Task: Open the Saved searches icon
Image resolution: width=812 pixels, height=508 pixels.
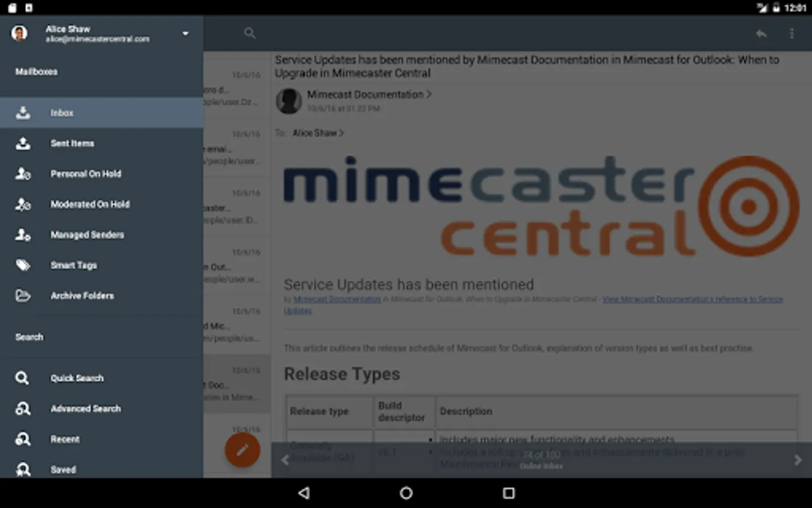Action: (23, 470)
